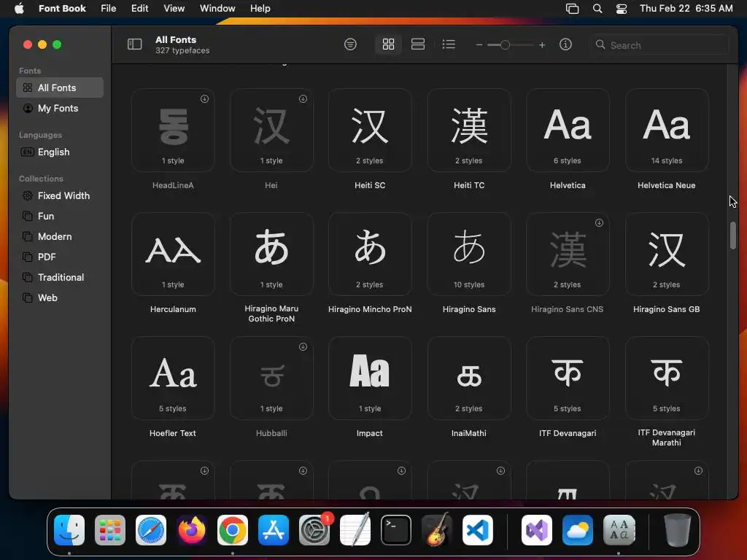
Task: Switch to samples view
Action: coord(418,44)
